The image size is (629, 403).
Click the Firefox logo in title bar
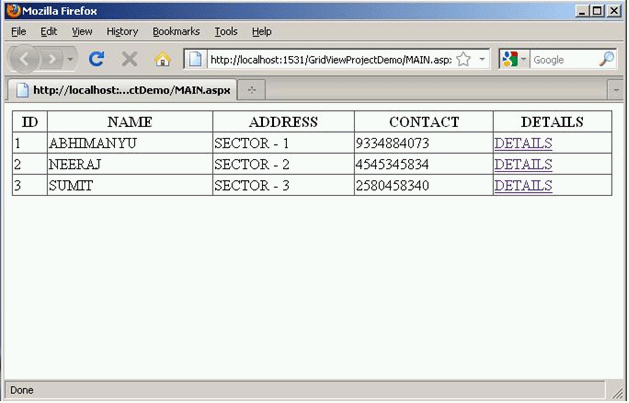click(14, 10)
